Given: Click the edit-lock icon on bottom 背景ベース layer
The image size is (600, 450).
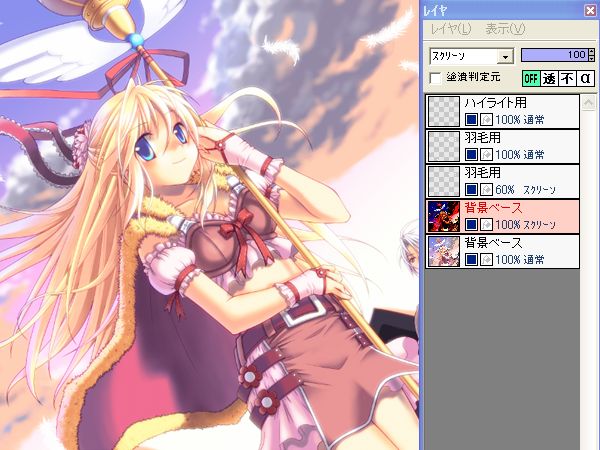Looking at the screenshot, I should pyautogui.click(x=485, y=259).
